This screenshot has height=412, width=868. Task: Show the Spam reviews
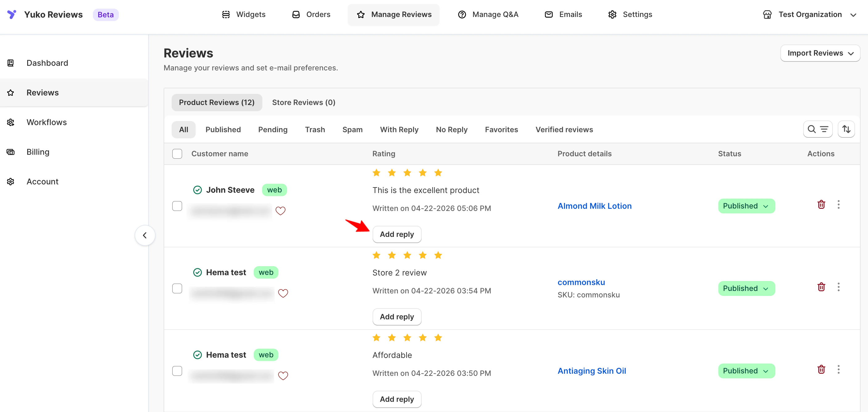(352, 130)
